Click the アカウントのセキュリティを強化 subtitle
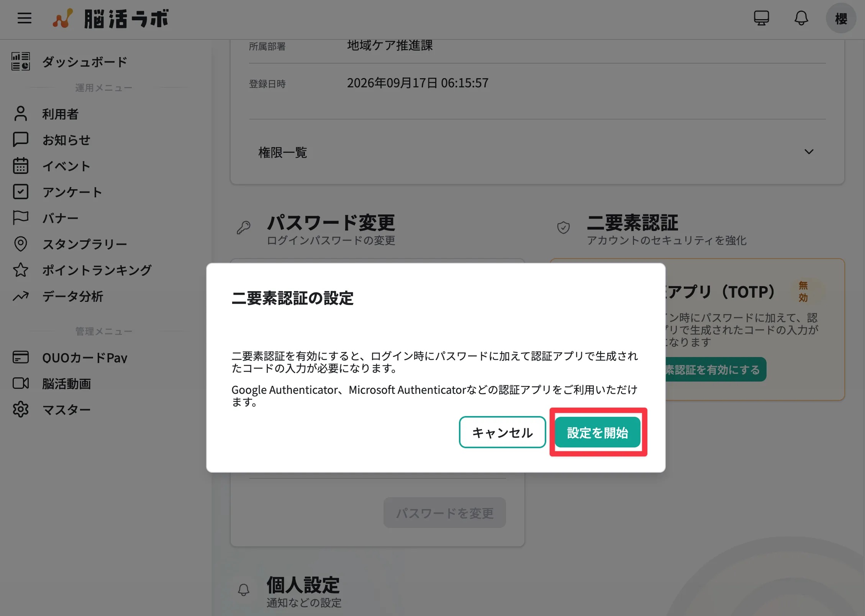The image size is (865, 616). [x=667, y=240]
